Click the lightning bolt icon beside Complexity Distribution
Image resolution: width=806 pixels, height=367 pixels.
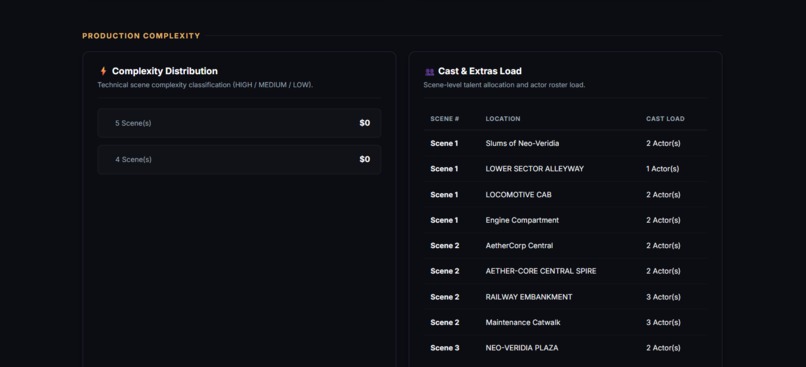click(103, 71)
